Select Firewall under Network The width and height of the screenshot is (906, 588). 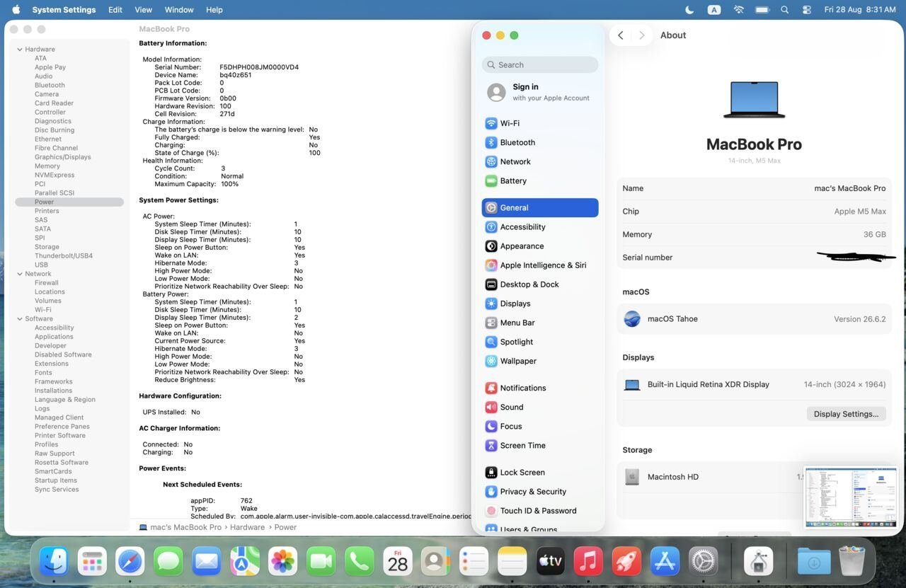pos(47,283)
